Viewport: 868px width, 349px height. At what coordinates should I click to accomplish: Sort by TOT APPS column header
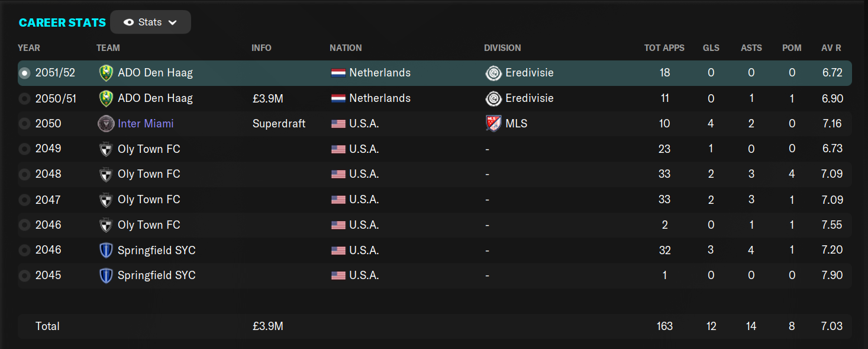coord(664,48)
